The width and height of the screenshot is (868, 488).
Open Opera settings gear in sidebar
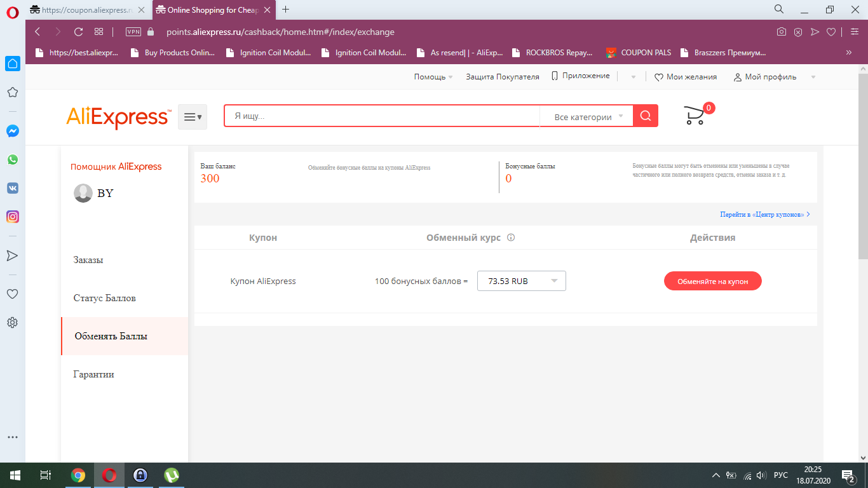click(x=12, y=322)
